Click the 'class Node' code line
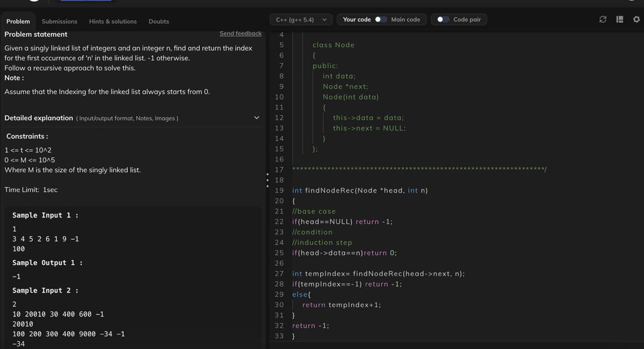 (333, 45)
